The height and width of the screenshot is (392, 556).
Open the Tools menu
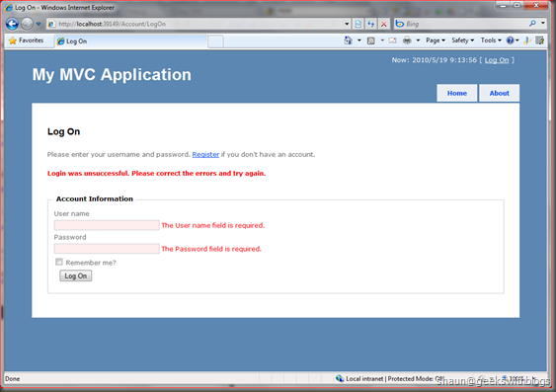click(x=491, y=40)
